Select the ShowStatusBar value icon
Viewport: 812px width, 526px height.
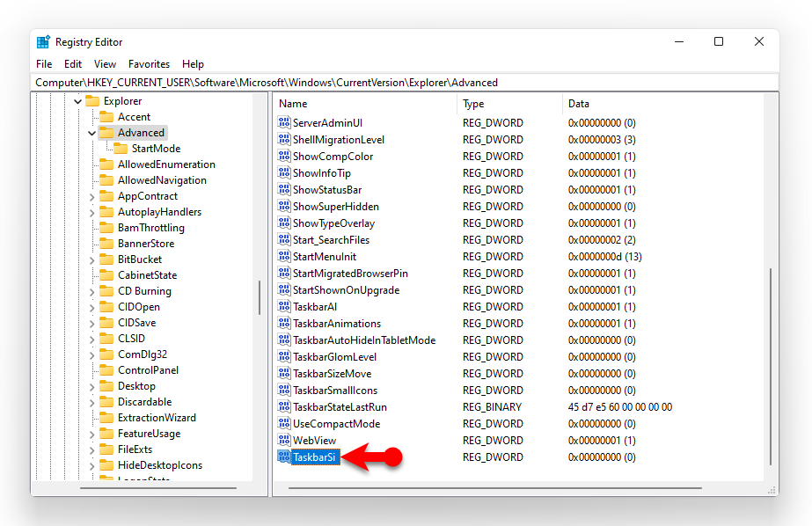coord(284,189)
